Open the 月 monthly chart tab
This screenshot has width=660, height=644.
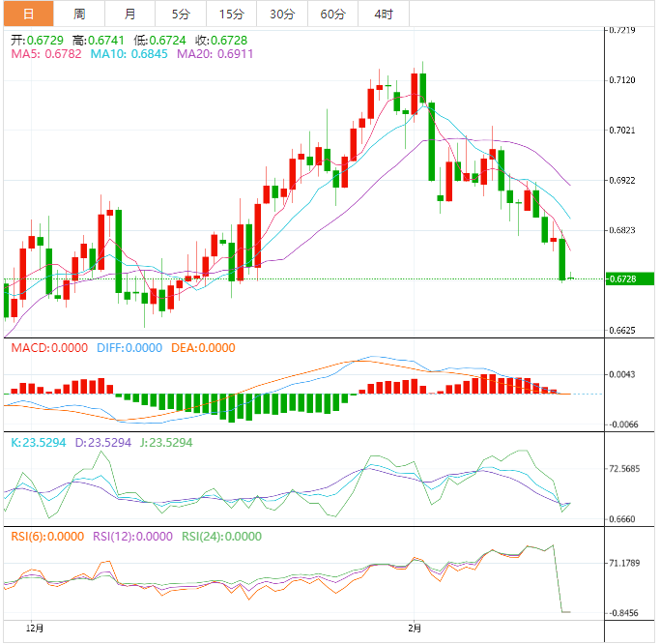coord(129,14)
